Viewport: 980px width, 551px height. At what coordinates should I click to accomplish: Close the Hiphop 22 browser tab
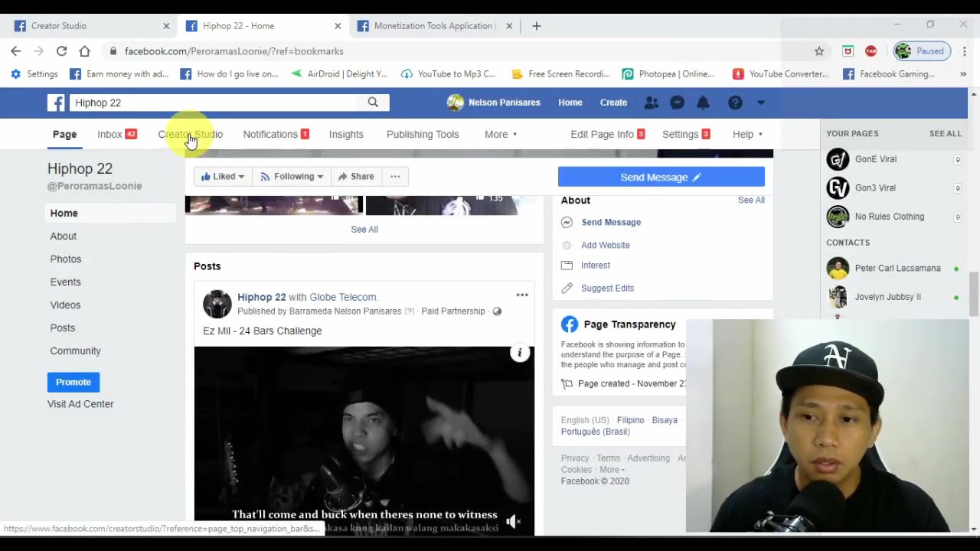coord(338,26)
